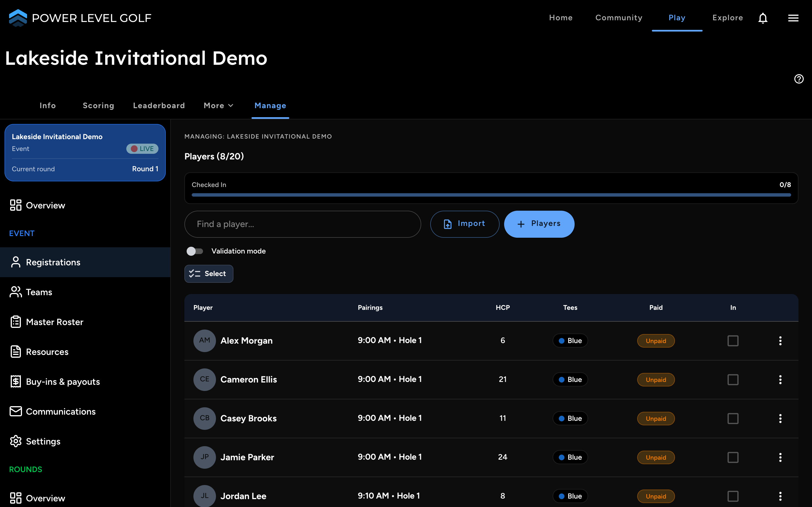Open Cameron Ellis row options menu
Viewport: 812px width, 507px height.
tap(780, 380)
